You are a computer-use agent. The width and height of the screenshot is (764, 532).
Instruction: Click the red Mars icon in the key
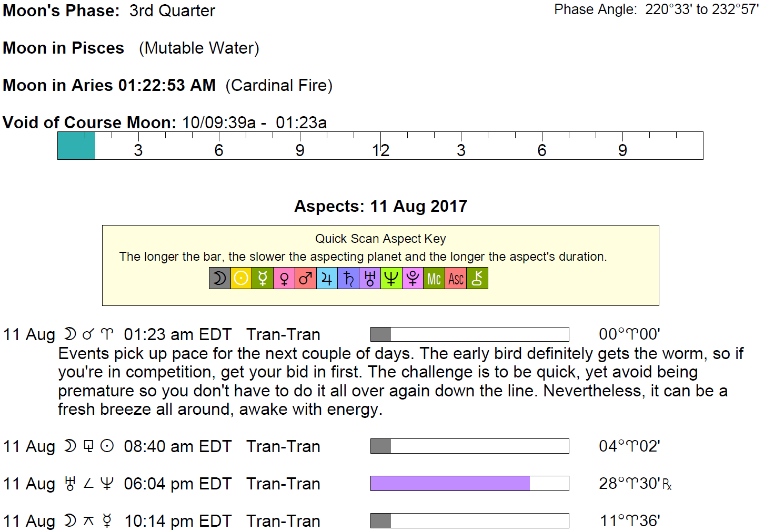pyautogui.click(x=306, y=279)
